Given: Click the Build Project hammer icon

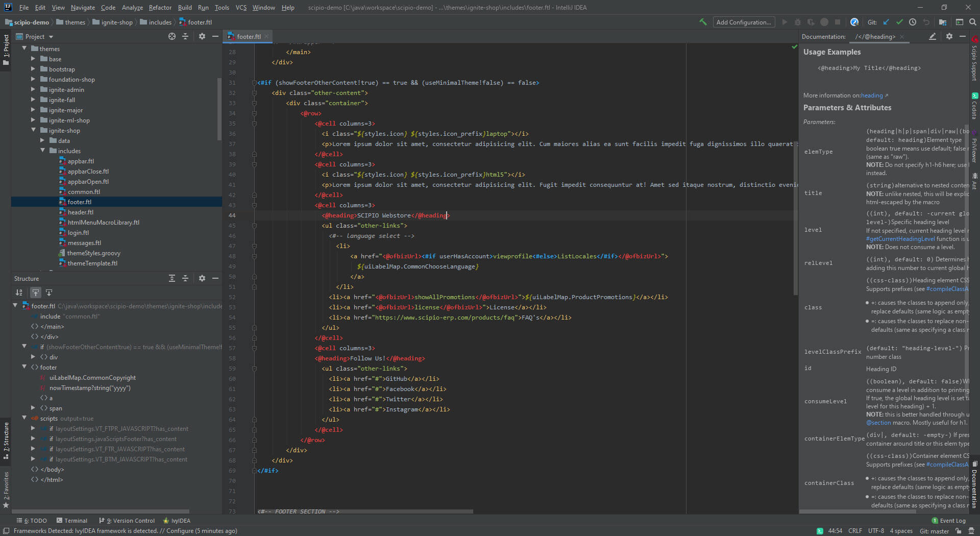Looking at the screenshot, I should coord(703,22).
